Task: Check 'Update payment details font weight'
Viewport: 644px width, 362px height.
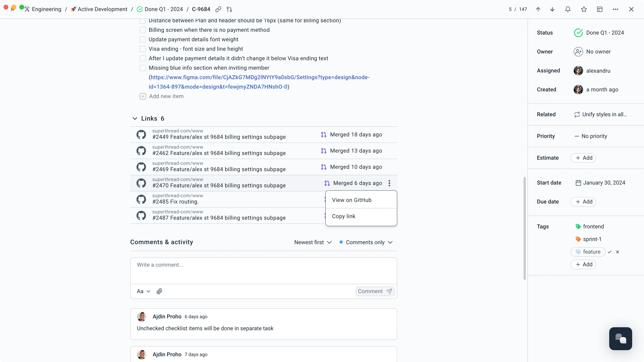Action: [x=143, y=39]
